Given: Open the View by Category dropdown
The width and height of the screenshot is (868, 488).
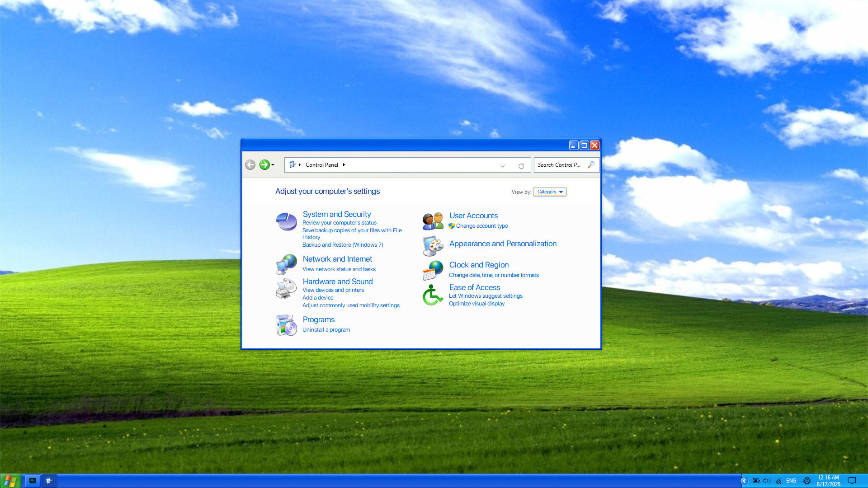Looking at the screenshot, I should click(x=550, y=192).
